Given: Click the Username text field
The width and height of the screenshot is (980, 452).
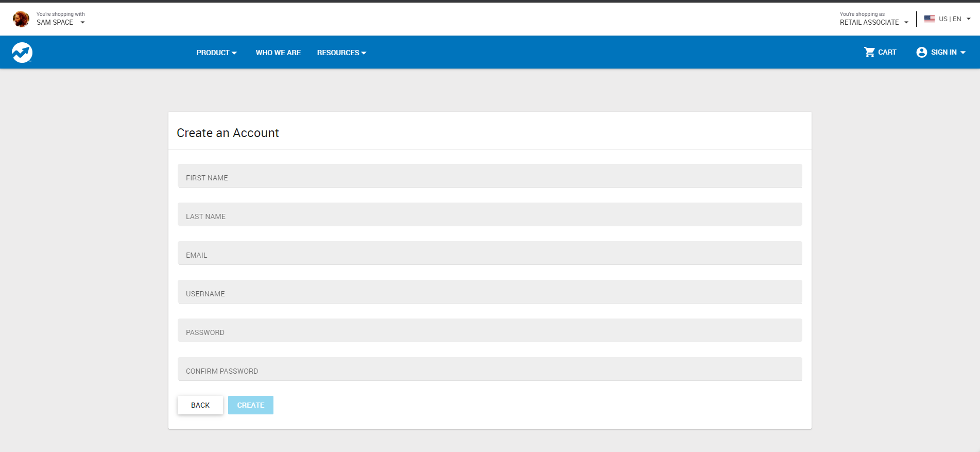Looking at the screenshot, I should [489, 292].
